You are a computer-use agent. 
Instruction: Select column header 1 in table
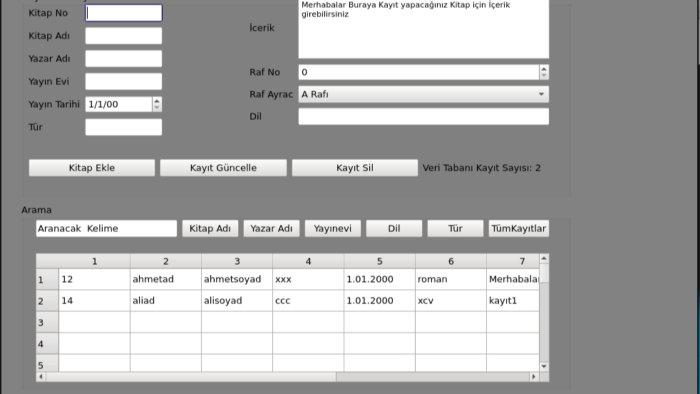tap(94, 261)
